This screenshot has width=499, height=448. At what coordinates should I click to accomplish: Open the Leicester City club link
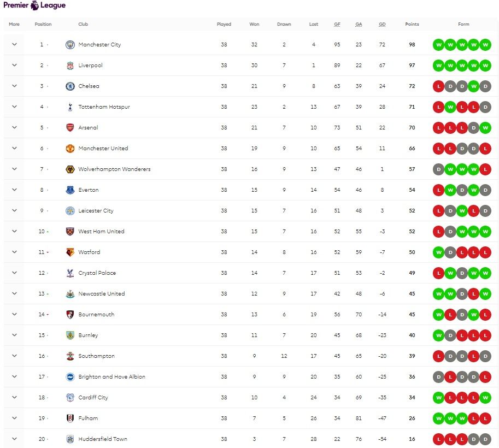(x=96, y=211)
